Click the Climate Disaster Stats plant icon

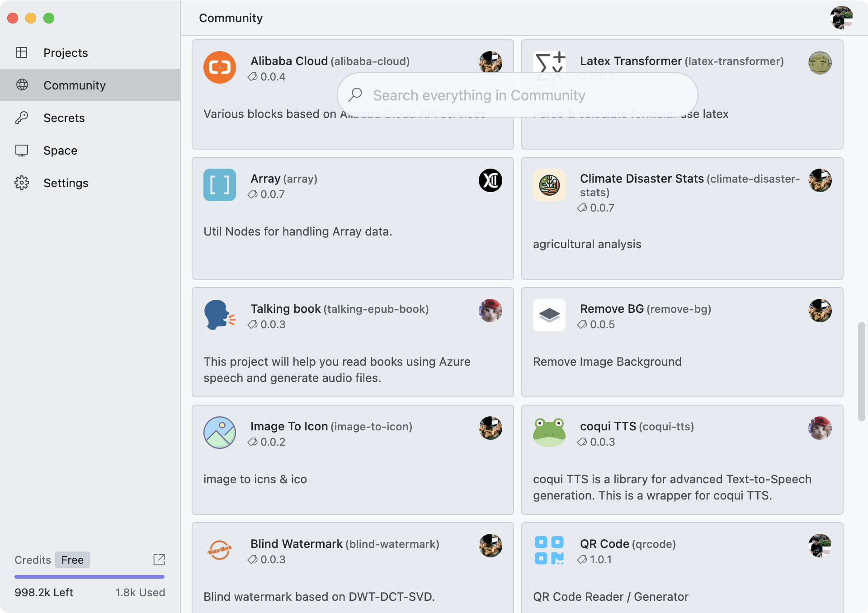(x=549, y=185)
